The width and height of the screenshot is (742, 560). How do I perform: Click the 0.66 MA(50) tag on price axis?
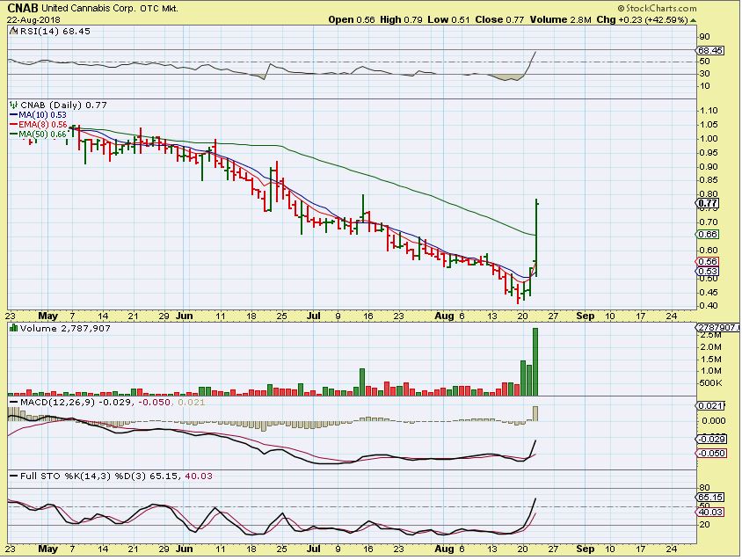(708, 235)
